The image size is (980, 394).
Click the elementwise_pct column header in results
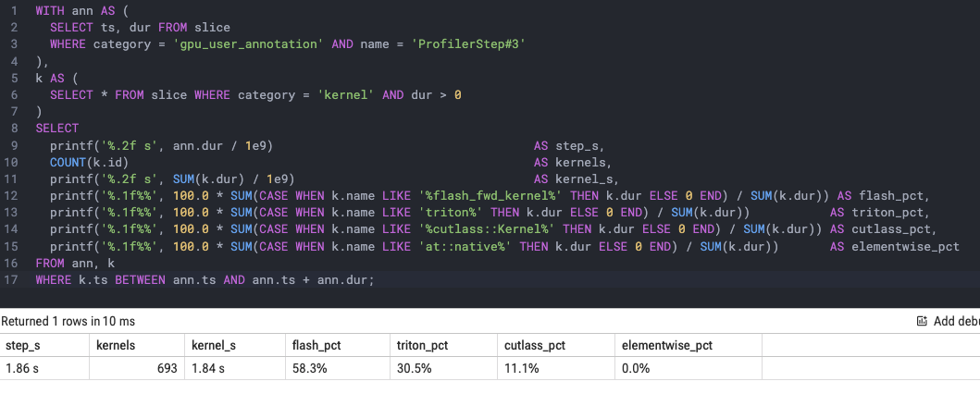[x=667, y=345]
